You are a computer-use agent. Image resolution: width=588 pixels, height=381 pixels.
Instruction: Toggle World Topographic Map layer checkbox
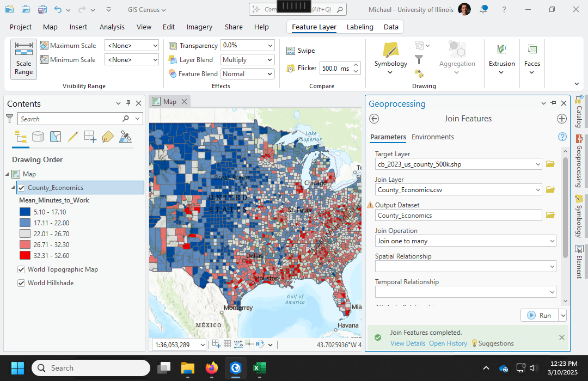21,269
